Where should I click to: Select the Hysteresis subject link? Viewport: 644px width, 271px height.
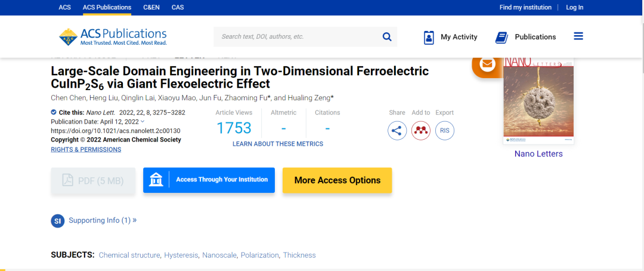[181, 255]
